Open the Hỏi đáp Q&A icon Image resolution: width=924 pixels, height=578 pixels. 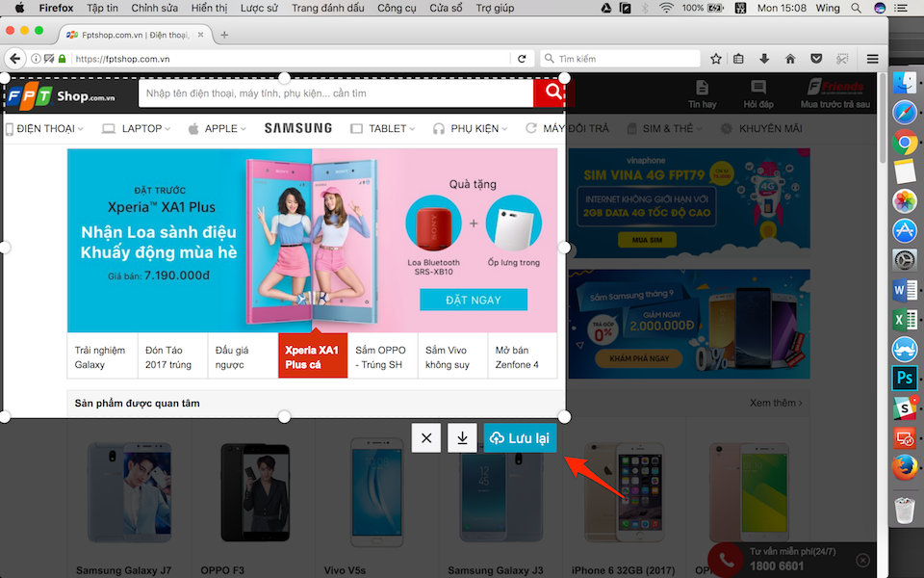(758, 94)
